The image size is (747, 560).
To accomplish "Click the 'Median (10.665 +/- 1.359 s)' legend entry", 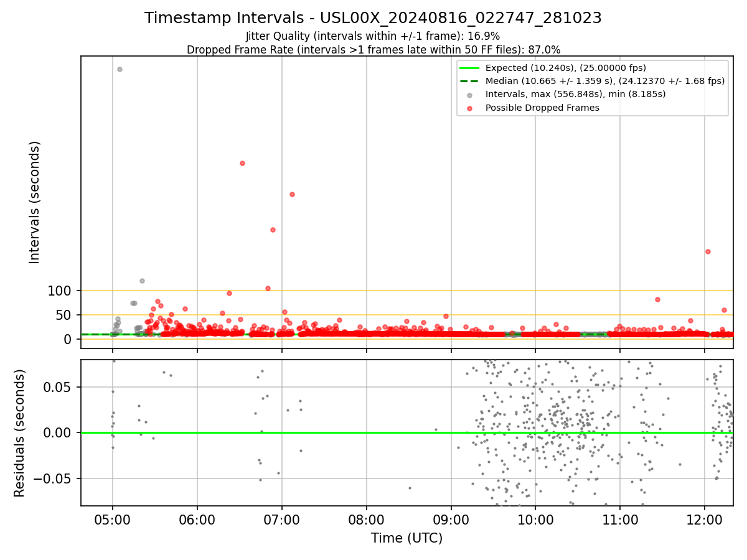I will 605,81.
